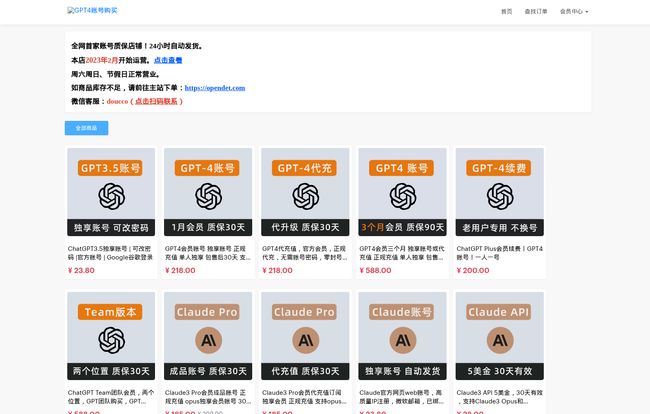Open the GPT4会员三个月 product title
Image resolution: width=650 pixels, height=414 pixels.
402,253
